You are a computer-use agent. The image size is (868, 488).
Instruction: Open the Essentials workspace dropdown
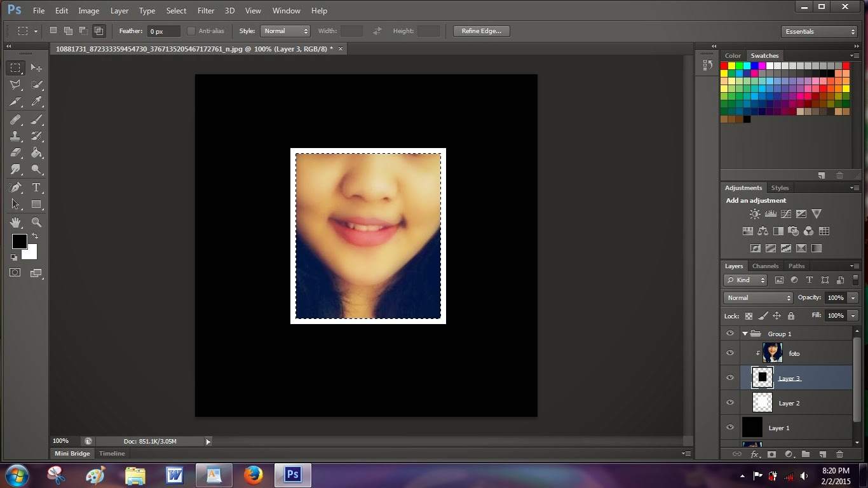point(820,32)
